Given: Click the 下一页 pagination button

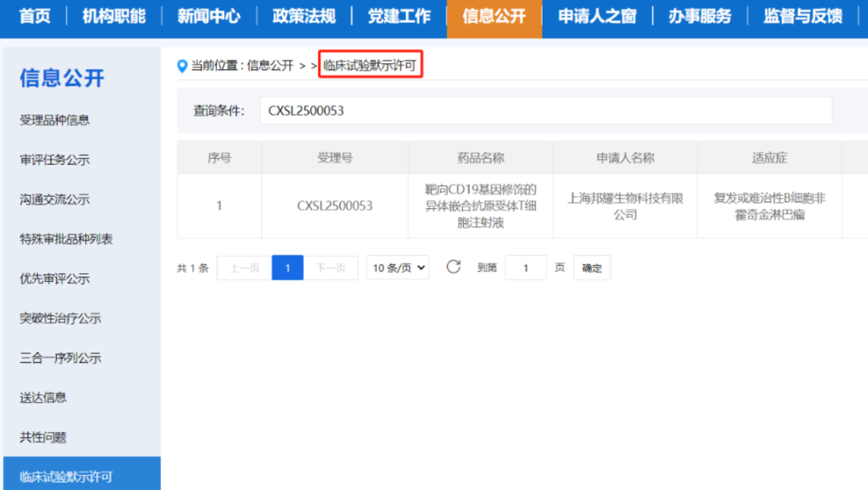Looking at the screenshot, I should coord(330,267).
